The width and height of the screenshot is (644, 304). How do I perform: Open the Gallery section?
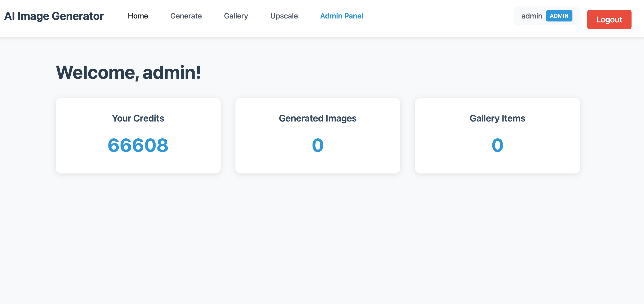coord(236,16)
